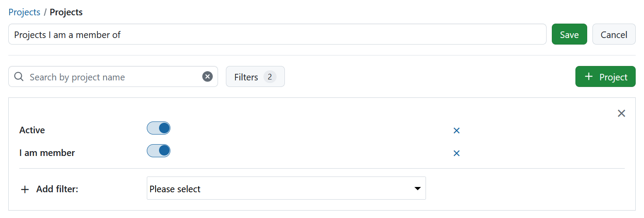Click the Add filter label
This screenshot has width=644, height=218.
(x=57, y=190)
